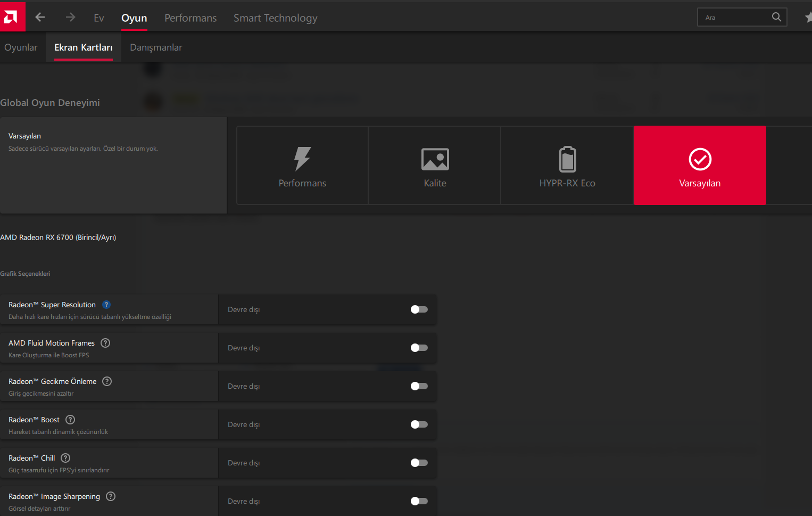Open help for AMD Fluid Motion Frames
The height and width of the screenshot is (516, 812).
pyautogui.click(x=105, y=343)
